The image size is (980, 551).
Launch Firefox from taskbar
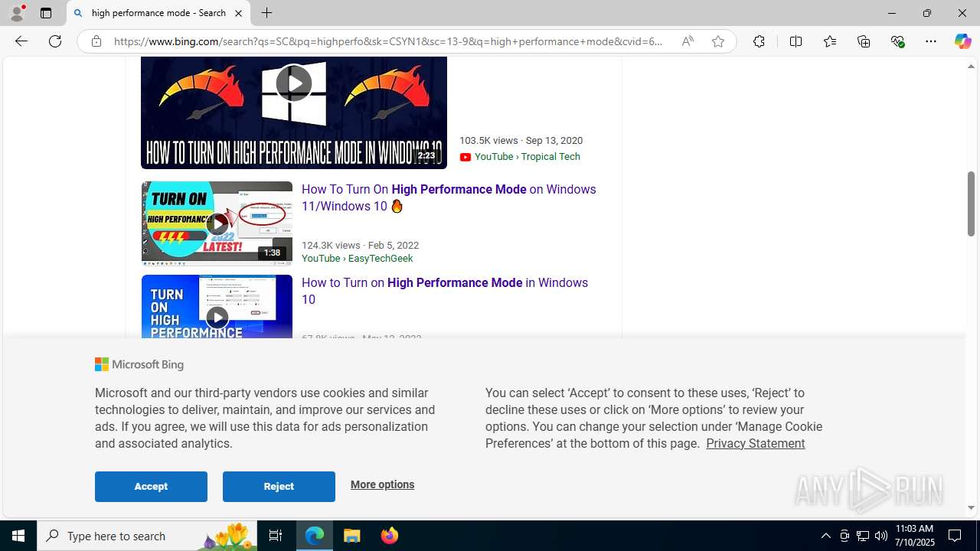(x=389, y=536)
